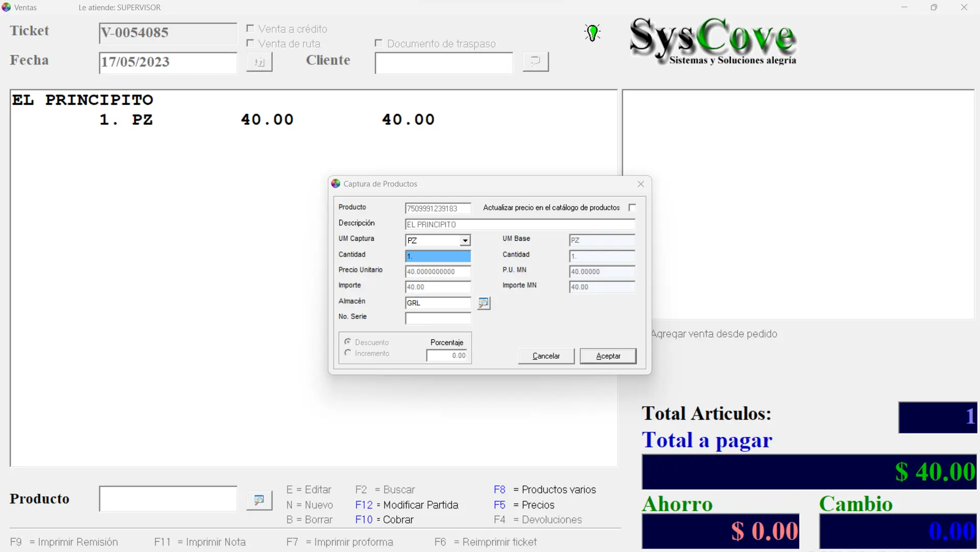The height and width of the screenshot is (552, 980).
Task: Click the Ventas app icon in title bar
Action: (6, 7)
